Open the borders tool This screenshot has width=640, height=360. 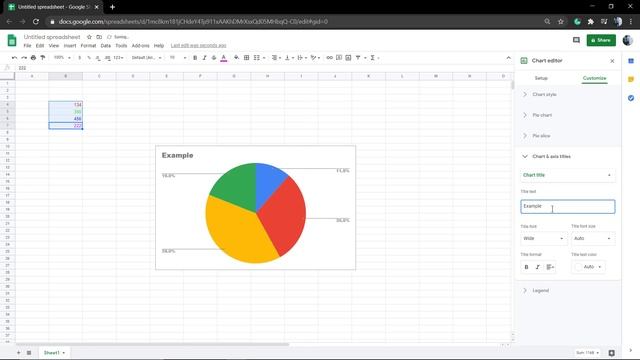click(247, 58)
